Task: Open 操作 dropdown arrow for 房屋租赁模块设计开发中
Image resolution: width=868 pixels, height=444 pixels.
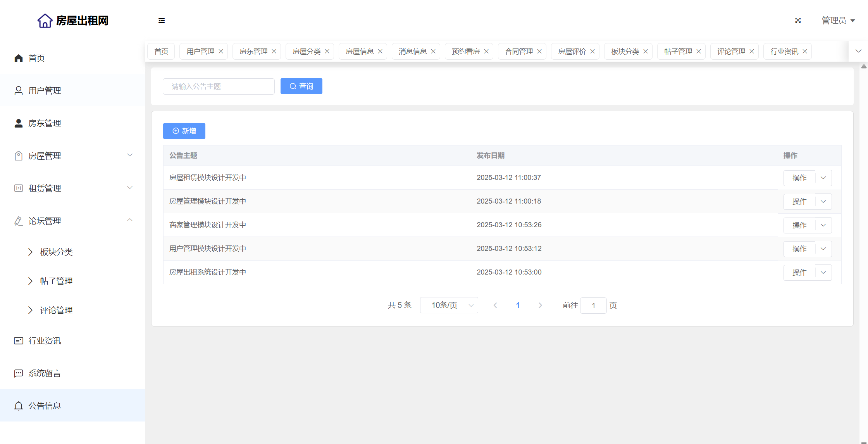Action: [x=823, y=178]
